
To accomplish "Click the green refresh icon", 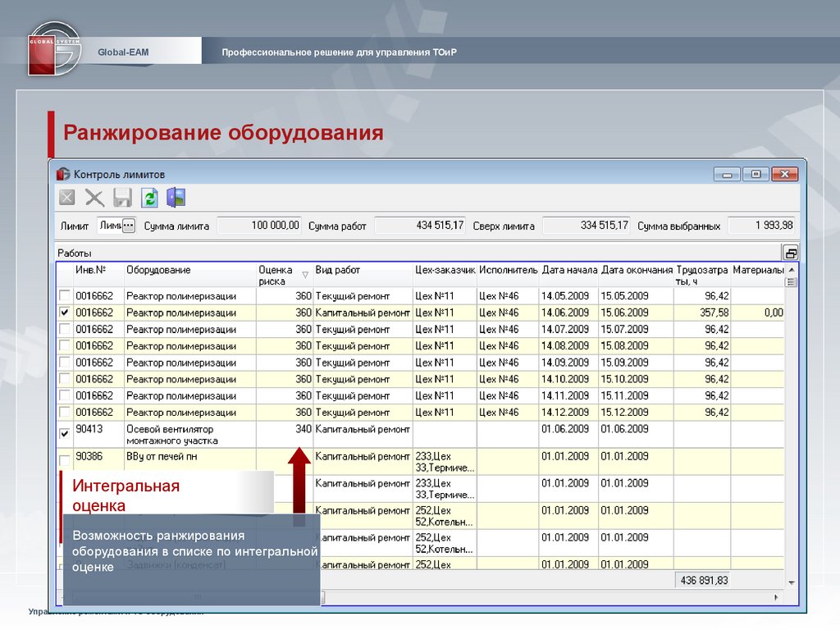I will click(x=149, y=198).
